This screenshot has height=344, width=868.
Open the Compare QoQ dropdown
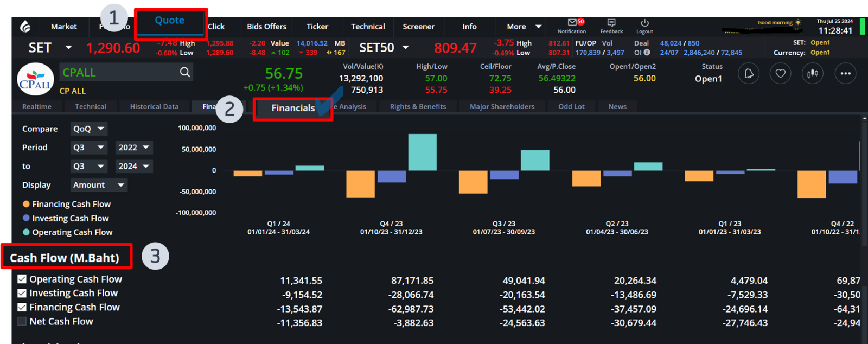tap(89, 129)
